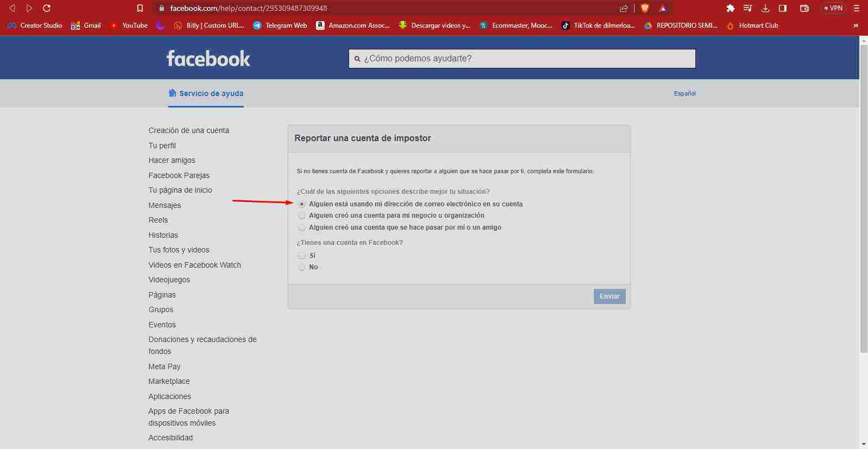Viewport: 868px width, 449px height.
Task: Open Páginas help topic
Action: [162, 295]
